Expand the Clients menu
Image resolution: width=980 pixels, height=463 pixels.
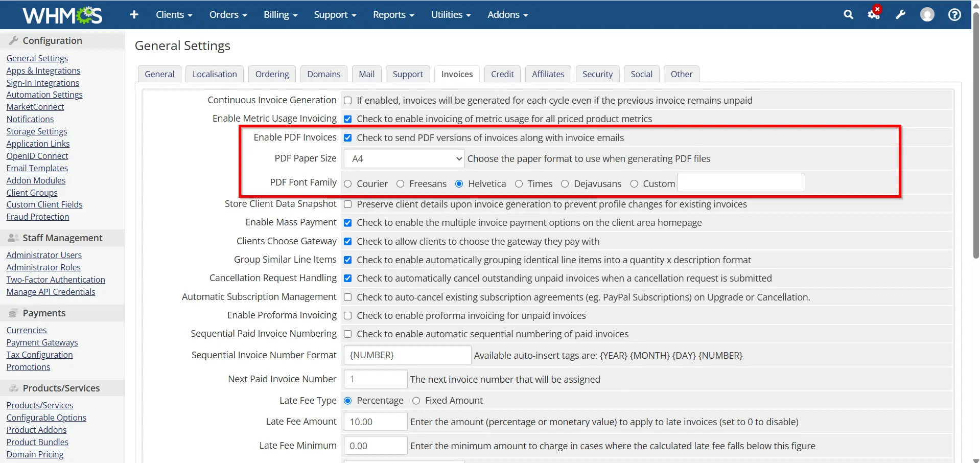coord(174,15)
